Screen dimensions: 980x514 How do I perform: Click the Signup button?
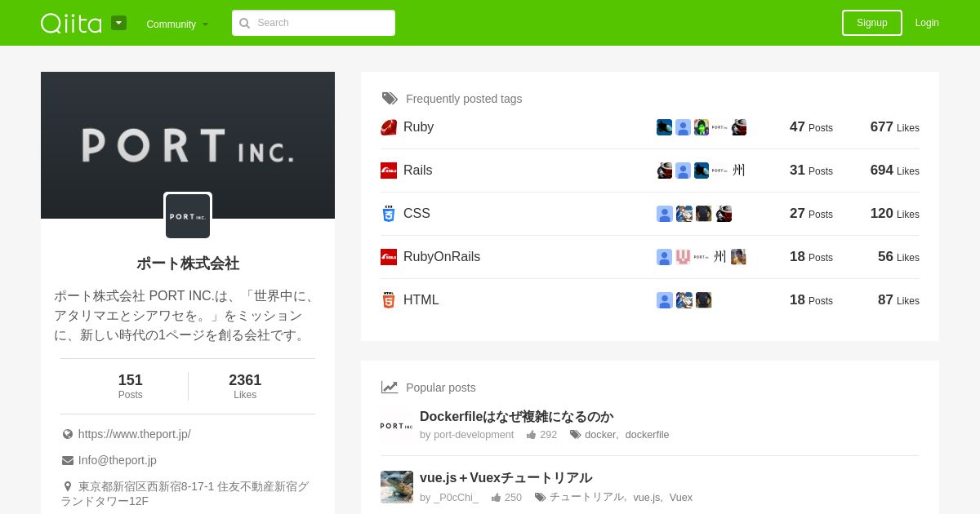click(x=872, y=23)
